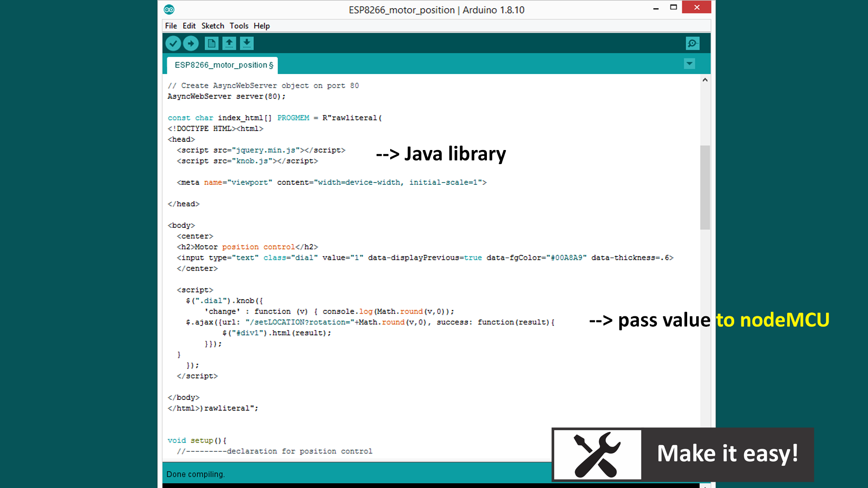Click the scrollbar up arrow
868x488 pixels.
tap(705, 80)
